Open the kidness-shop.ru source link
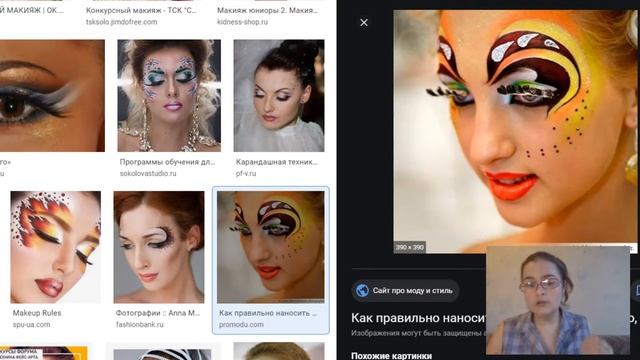 [242, 22]
